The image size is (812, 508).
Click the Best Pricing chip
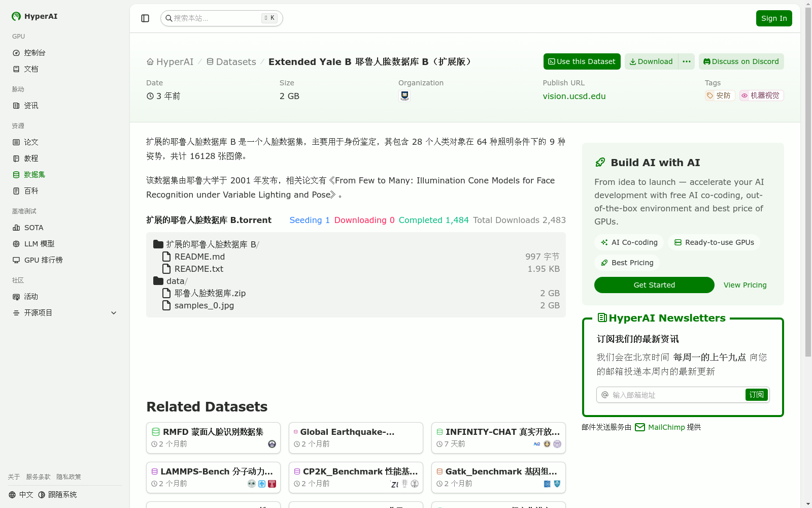[627, 263]
